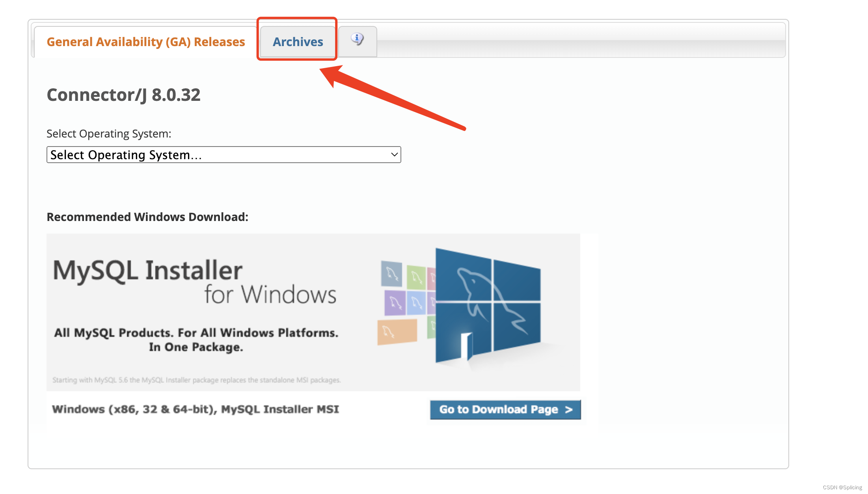Click the information bubble icon tab
Viewport: 868px width, 494px height.
(x=358, y=41)
